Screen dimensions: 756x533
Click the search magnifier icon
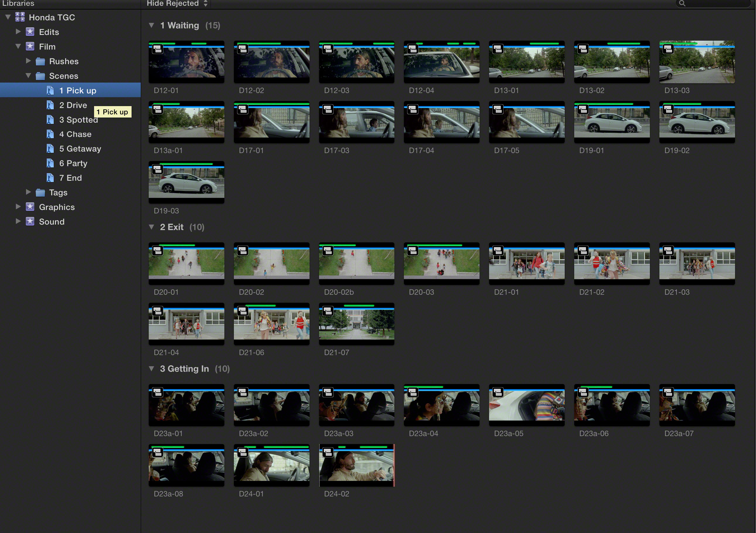682,3
